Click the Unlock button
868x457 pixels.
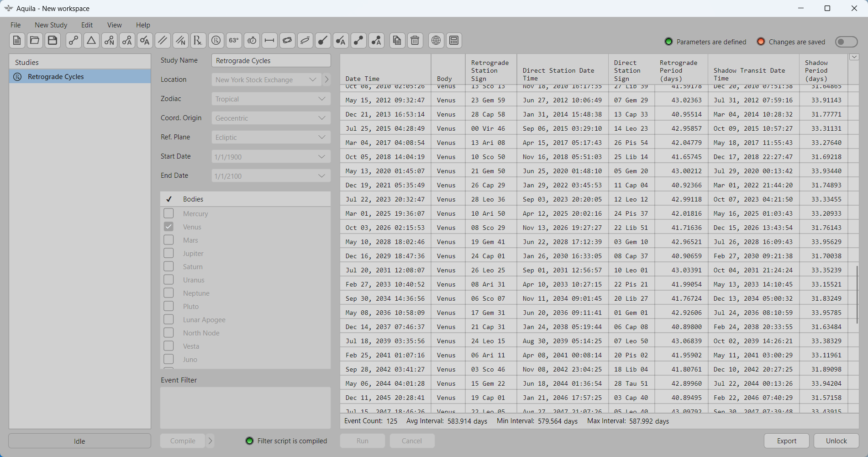pos(836,441)
